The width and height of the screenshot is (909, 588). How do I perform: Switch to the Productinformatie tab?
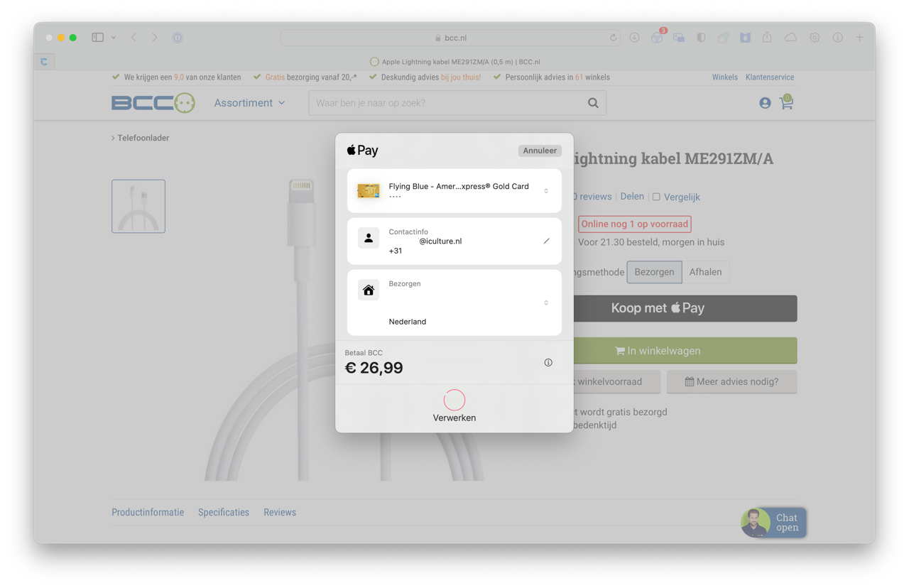(148, 512)
